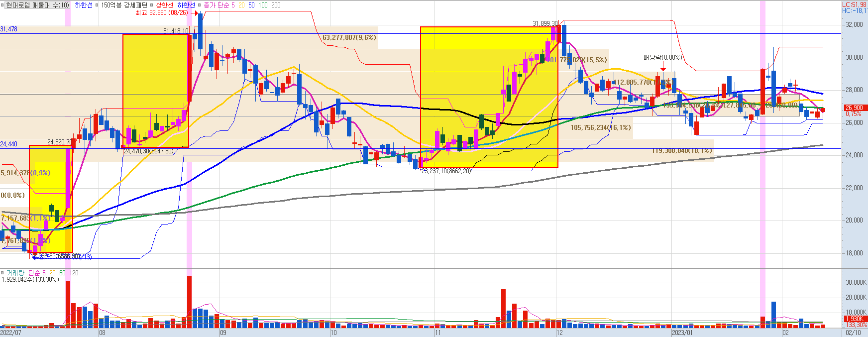Click the 28,000 price axis label
The image size is (868, 337).
(854, 90)
